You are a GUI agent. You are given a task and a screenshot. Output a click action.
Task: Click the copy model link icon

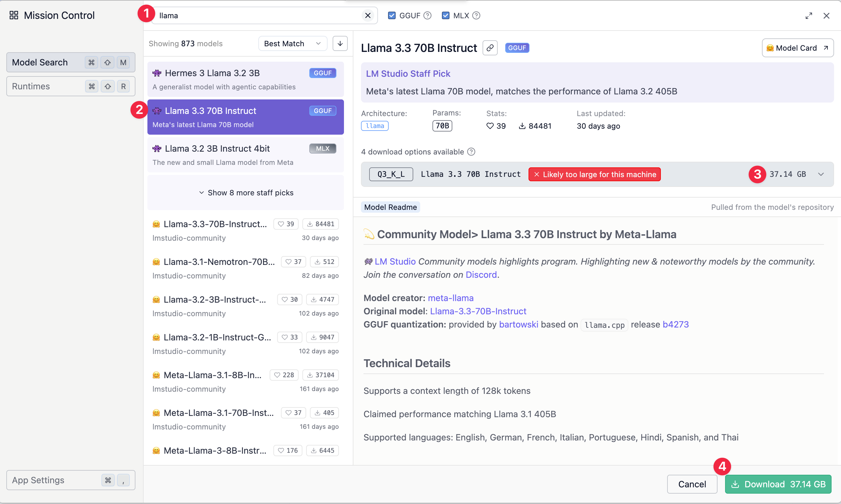click(490, 48)
